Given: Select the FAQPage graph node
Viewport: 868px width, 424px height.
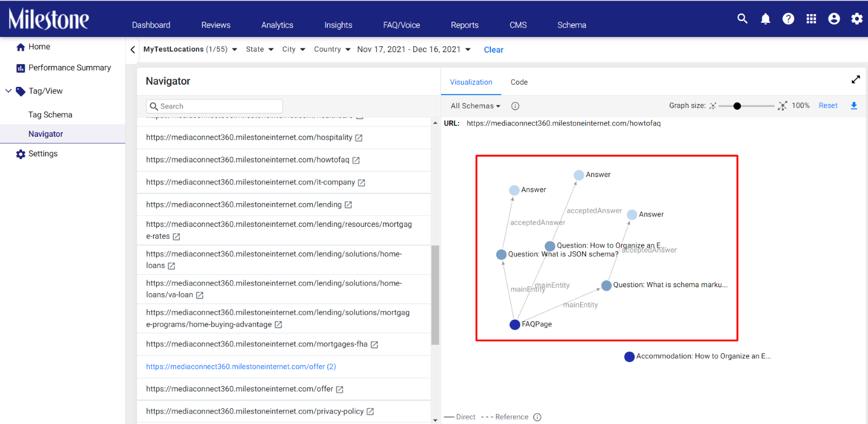Looking at the screenshot, I should 515,325.
